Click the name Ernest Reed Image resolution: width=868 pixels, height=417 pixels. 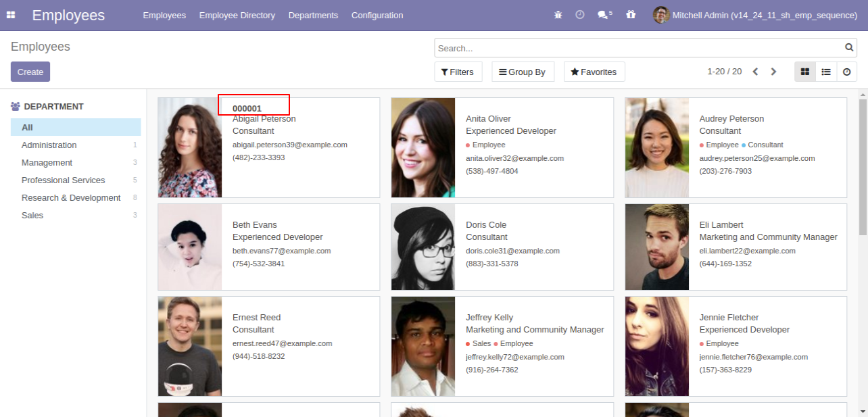[257, 318]
